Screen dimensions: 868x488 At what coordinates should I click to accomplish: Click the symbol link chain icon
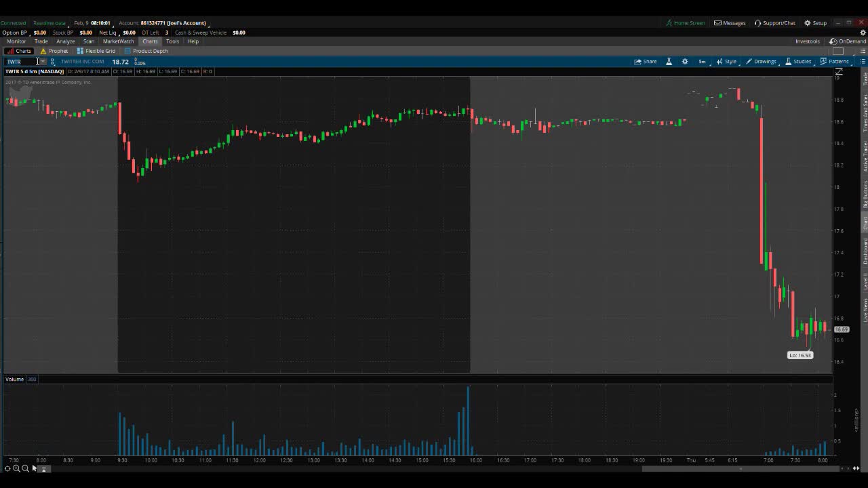52,62
